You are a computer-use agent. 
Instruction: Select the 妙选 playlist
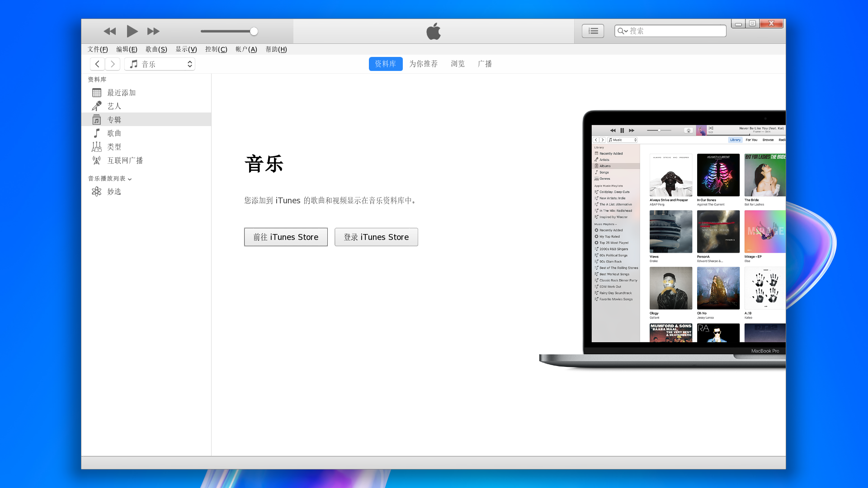click(x=114, y=191)
